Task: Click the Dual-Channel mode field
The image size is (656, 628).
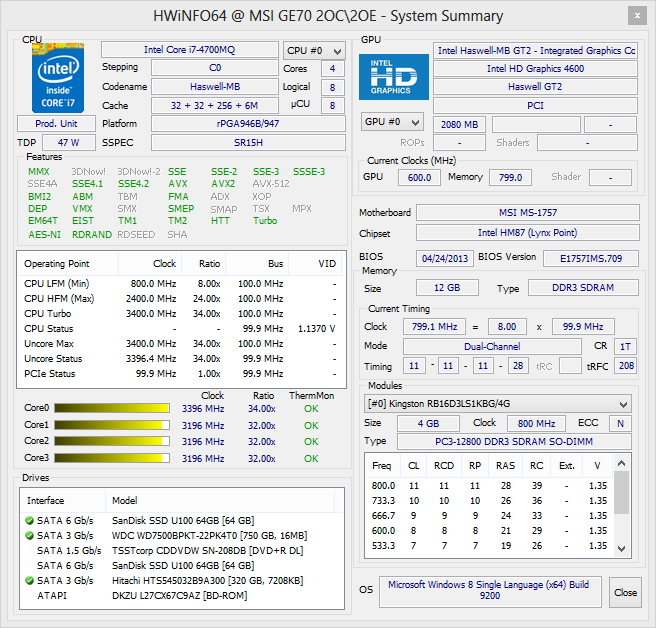Action: pyautogui.click(x=492, y=346)
